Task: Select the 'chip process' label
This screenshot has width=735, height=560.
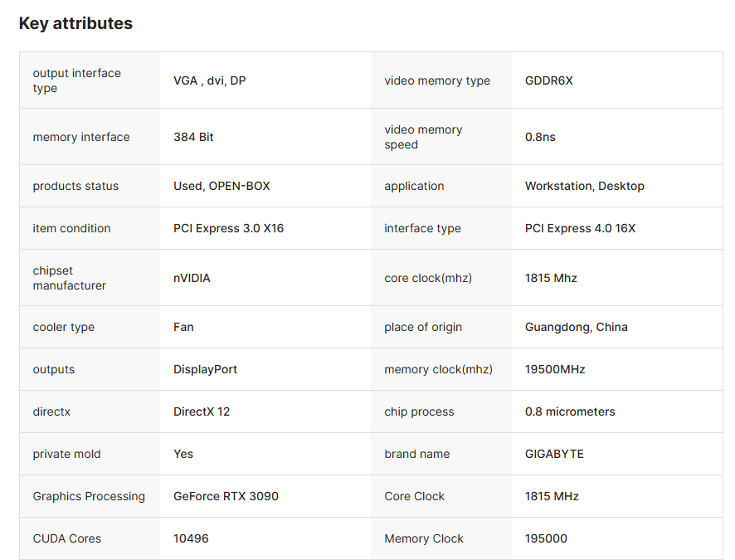Action: coord(419,411)
